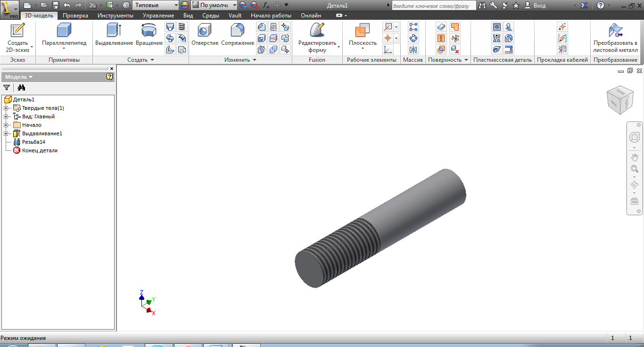Switch to the Вид tab
644x347 pixels.
click(188, 16)
